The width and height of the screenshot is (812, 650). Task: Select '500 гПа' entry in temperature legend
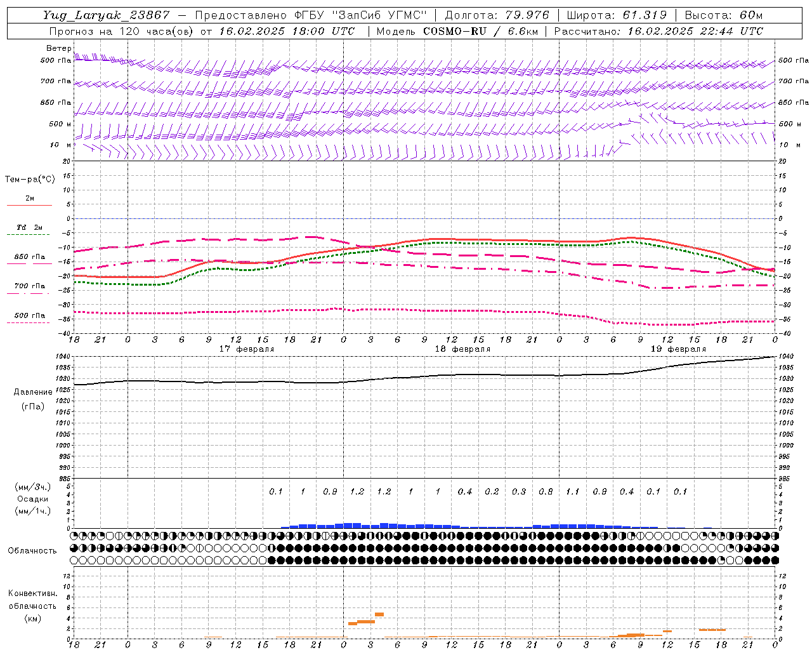tap(30, 315)
